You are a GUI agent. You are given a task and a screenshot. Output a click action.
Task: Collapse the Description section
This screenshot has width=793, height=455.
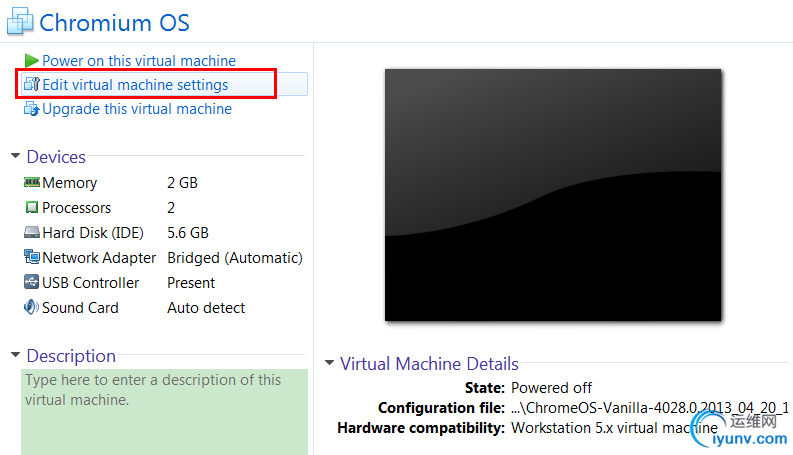(15, 356)
